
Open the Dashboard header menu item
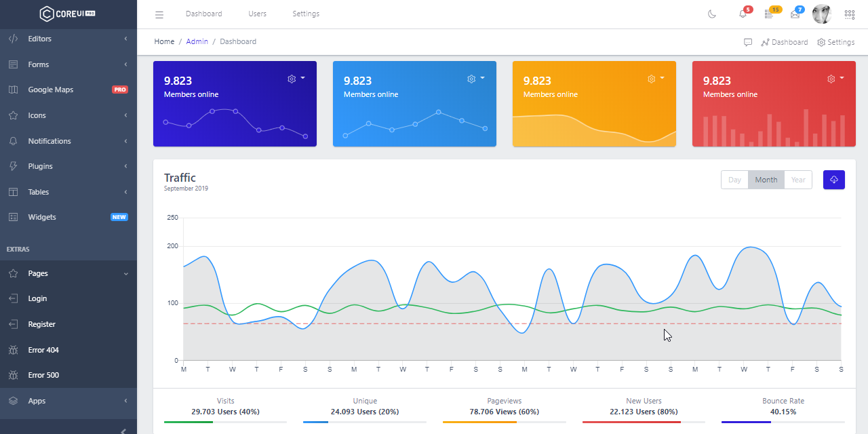point(203,14)
